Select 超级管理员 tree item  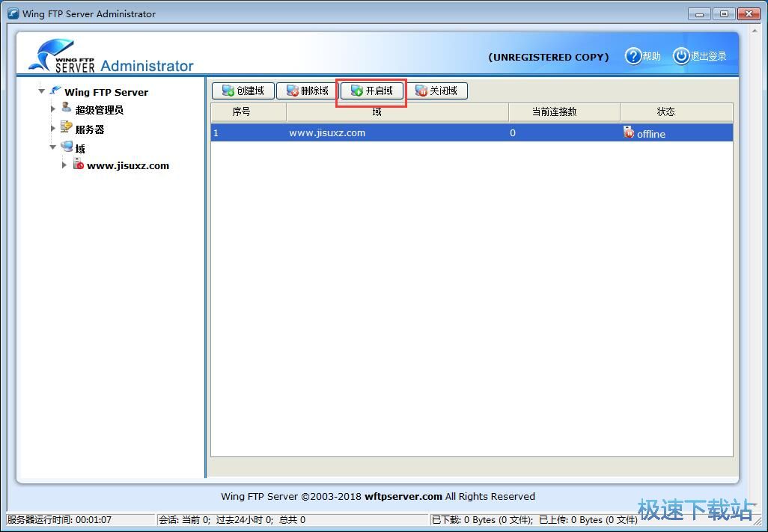point(100,110)
